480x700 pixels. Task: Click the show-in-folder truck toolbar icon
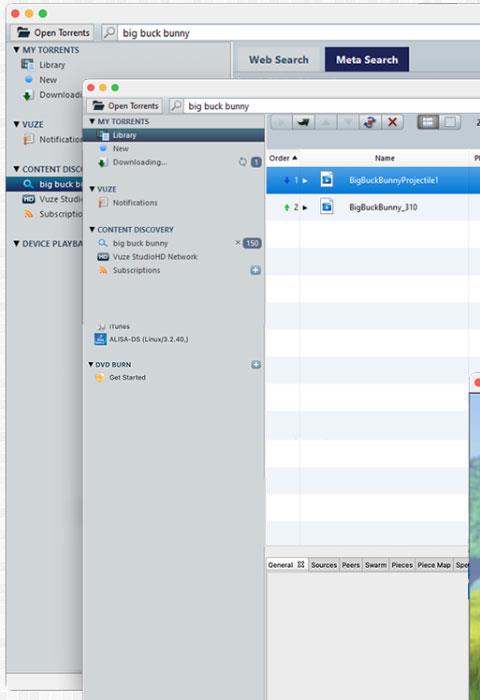tap(304, 122)
